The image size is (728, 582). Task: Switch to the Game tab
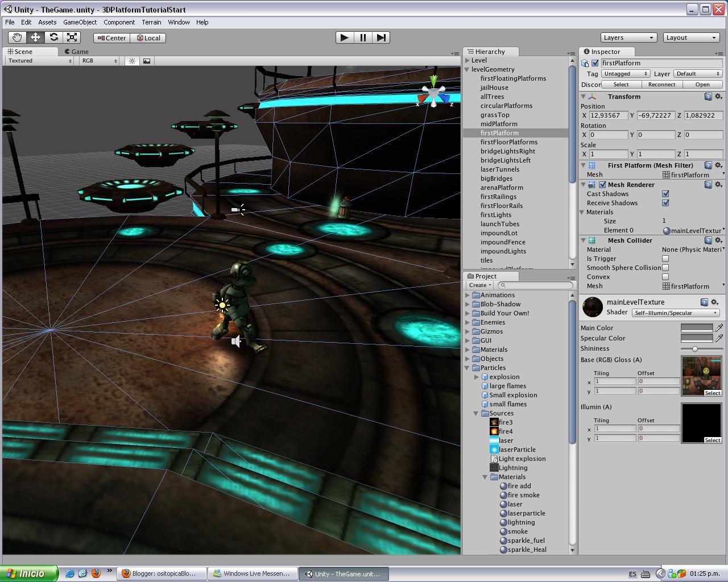[x=77, y=51]
